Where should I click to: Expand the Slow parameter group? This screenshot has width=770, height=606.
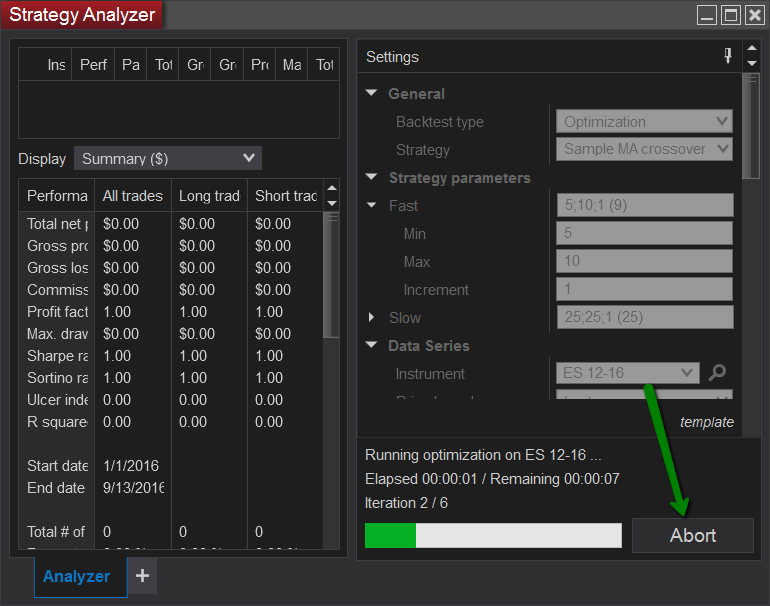click(372, 317)
